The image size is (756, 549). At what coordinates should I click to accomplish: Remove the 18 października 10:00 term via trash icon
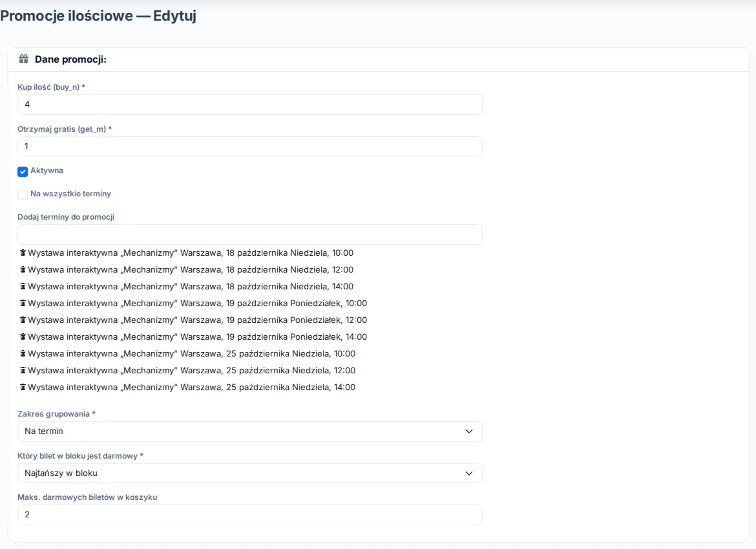tap(23, 253)
